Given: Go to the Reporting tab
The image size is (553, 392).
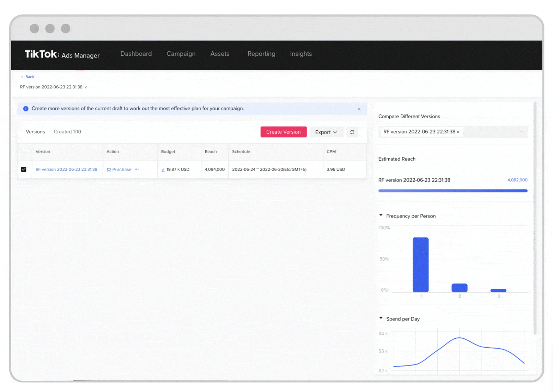Looking at the screenshot, I should pos(261,54).
